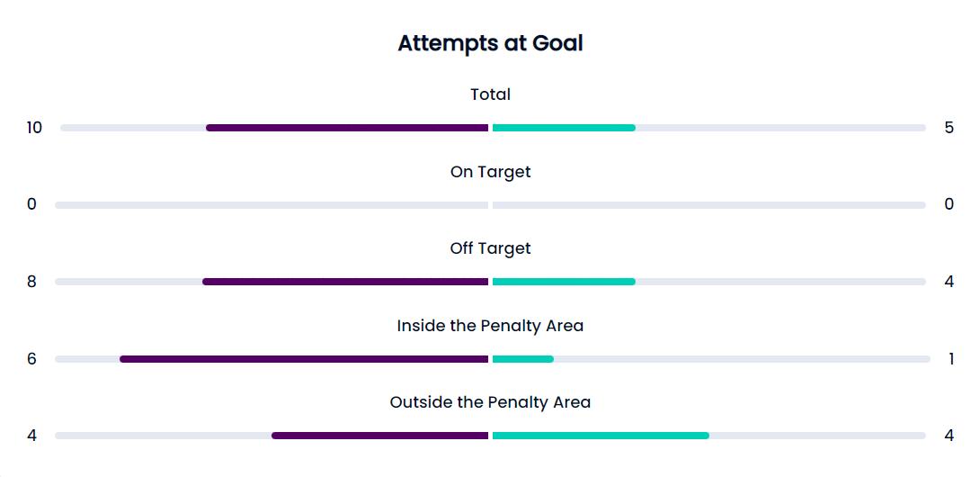980x477 pixels.
Task: Click the purple Outside the Penalty Area bar
Action: pos(379,436)
